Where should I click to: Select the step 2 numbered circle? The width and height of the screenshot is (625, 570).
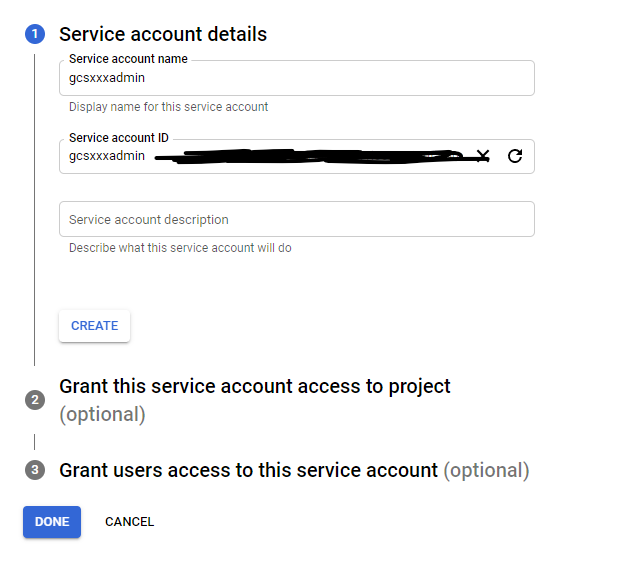pyautogui.click(x=35, y=400)
